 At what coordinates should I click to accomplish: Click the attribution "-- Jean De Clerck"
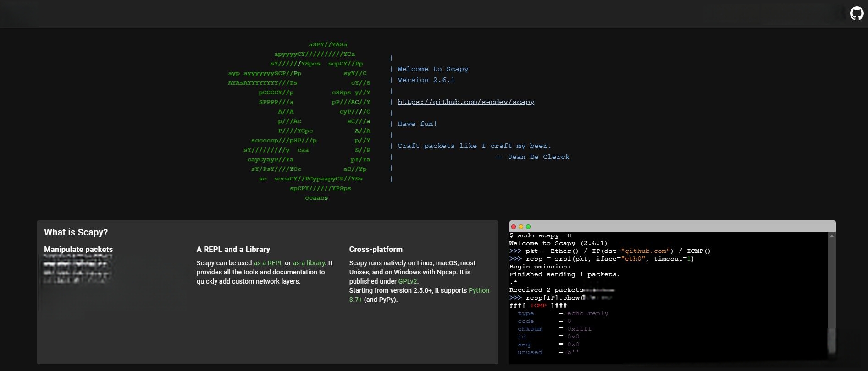point(532,157)
